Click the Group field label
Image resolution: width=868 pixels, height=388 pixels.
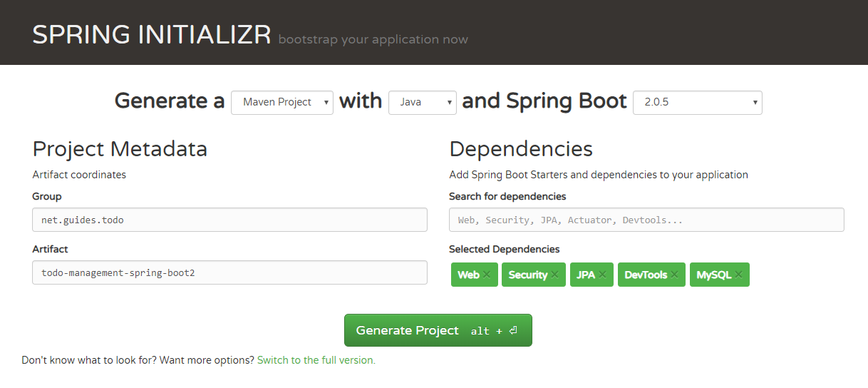(x=47, y=196)
